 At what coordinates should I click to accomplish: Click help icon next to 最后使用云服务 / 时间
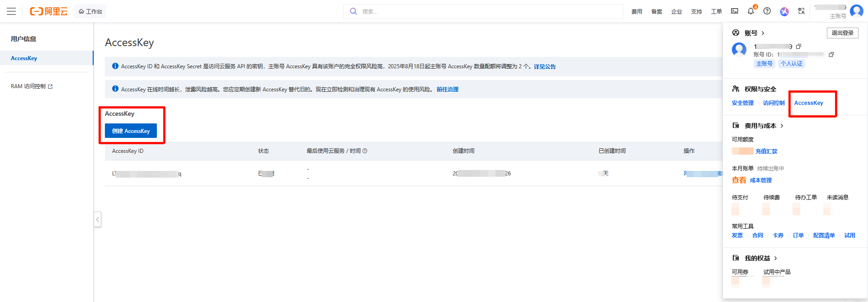tap(365, 151)
